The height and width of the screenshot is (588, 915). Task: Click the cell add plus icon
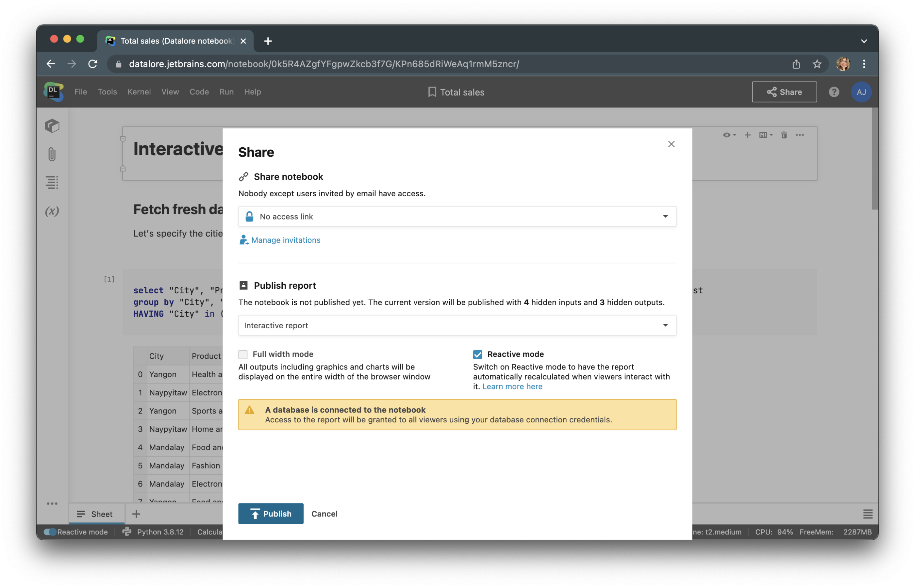pos(747,135)
